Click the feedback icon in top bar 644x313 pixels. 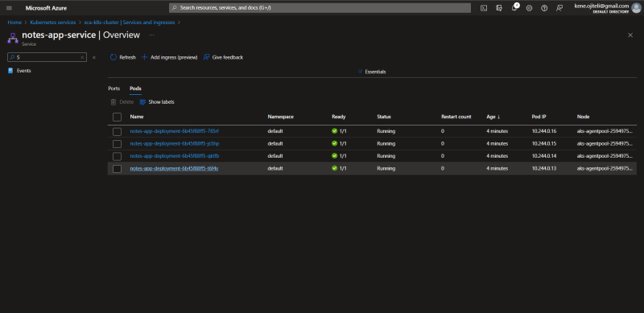pyautogui.click(x=559, y=8)
